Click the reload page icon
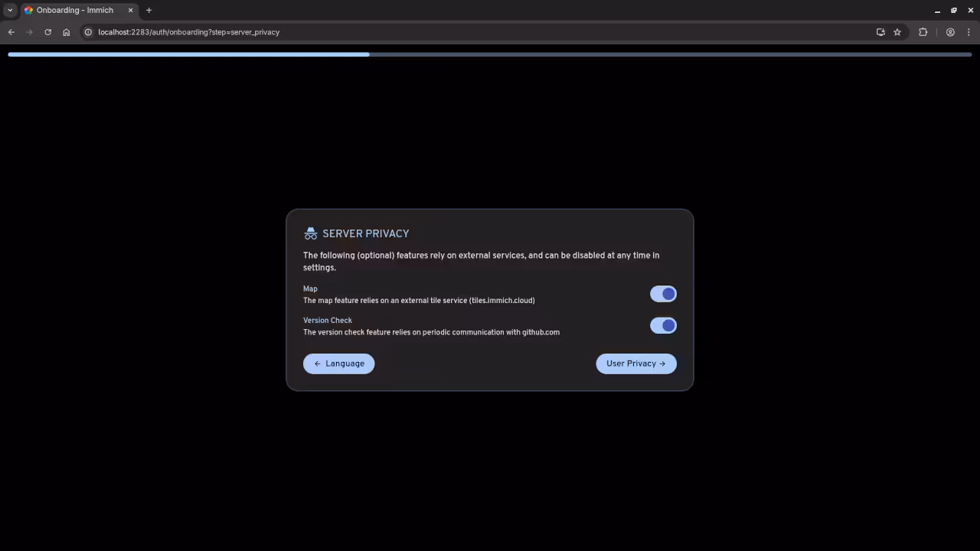The height and width of the screenshot is (551, 980). (47, 32)
